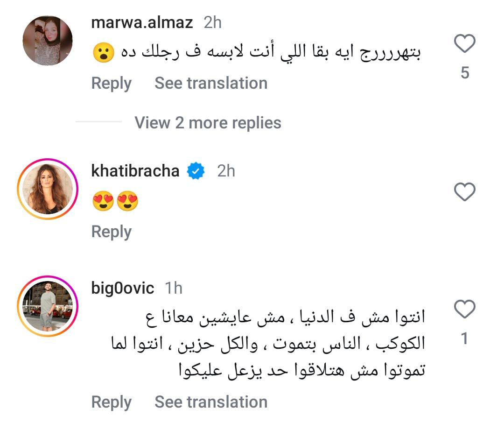Open marwa.almaz's profile picture

click(48, 41)
